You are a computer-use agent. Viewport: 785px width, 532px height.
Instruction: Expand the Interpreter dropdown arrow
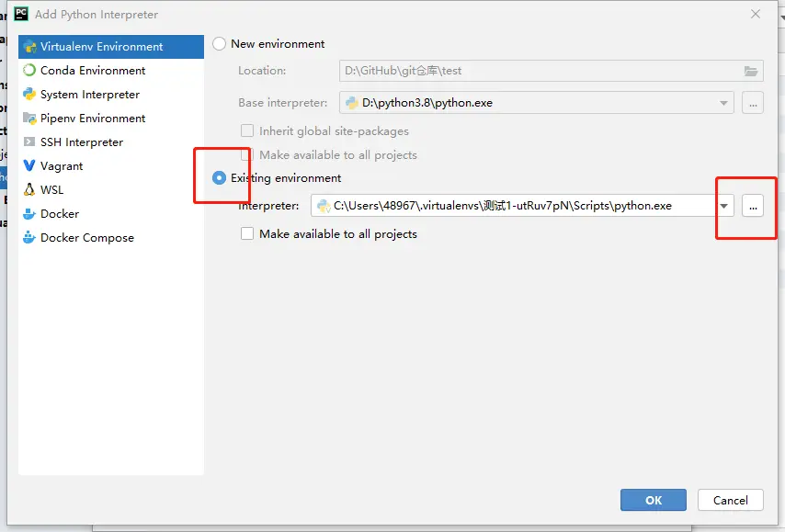(x=724, y=206)
